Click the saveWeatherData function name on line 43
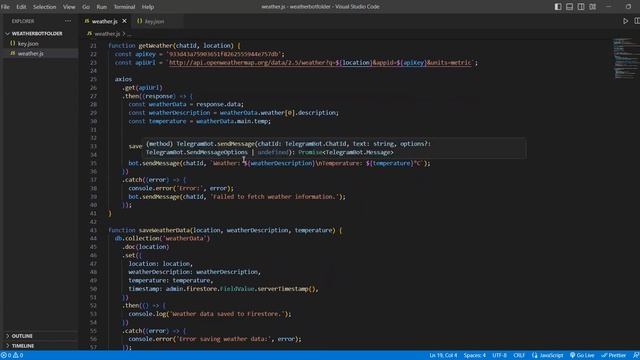640x360 pixels. pos(164,230)
